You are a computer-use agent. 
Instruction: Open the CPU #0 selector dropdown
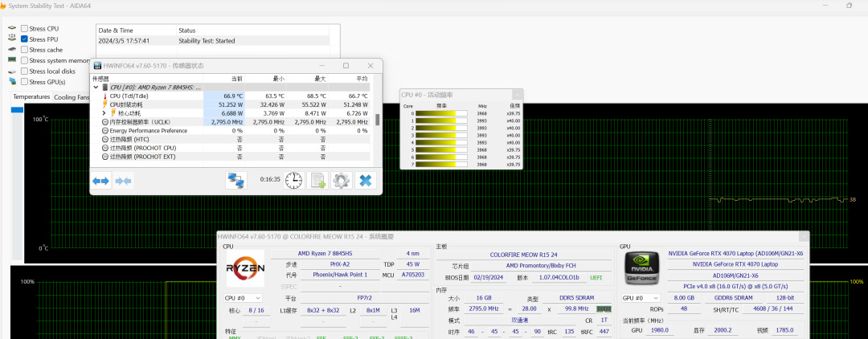tap(244, 297)
